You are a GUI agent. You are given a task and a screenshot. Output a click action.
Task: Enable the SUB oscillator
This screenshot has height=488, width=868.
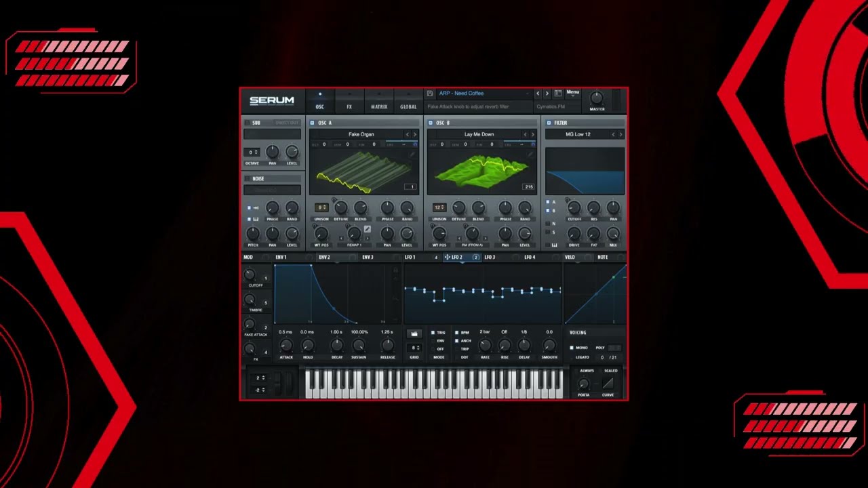[x=248, y=123]
